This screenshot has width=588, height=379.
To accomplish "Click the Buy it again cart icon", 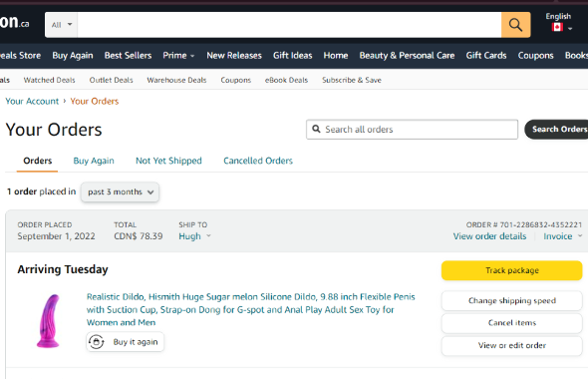I will [x=97, y=342].
